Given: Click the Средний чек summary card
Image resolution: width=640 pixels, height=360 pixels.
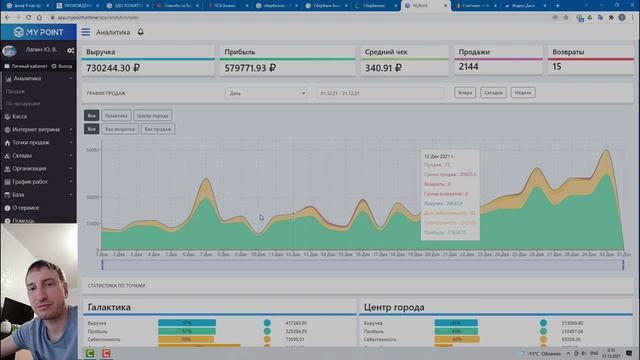Looking at the screenshot, I should pyautogui.click(x=404, y=61).
